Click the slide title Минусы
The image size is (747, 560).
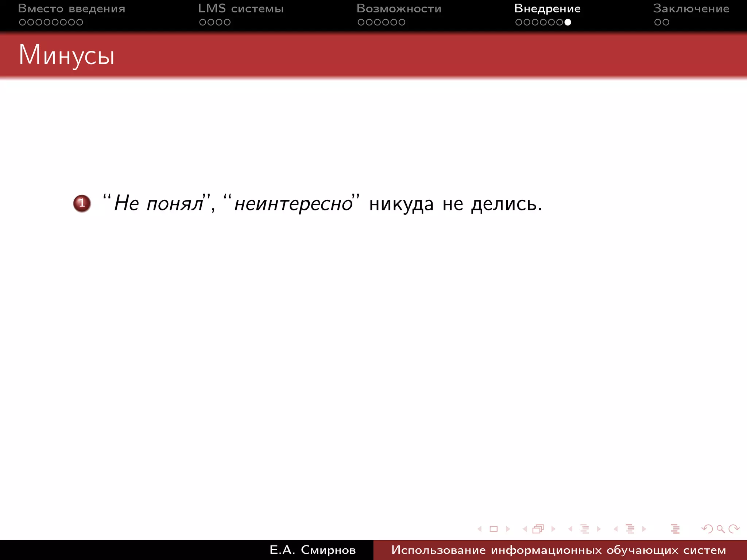tap(67, 55)
